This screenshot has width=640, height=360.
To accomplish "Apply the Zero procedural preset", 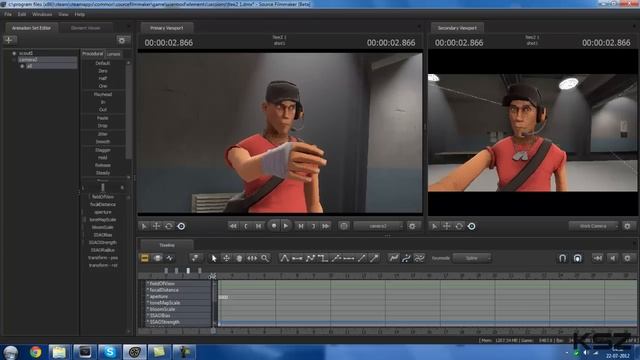I will 103,71.
